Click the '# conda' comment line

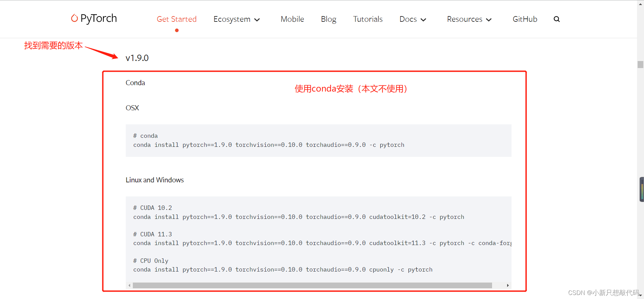click(145, 136)
